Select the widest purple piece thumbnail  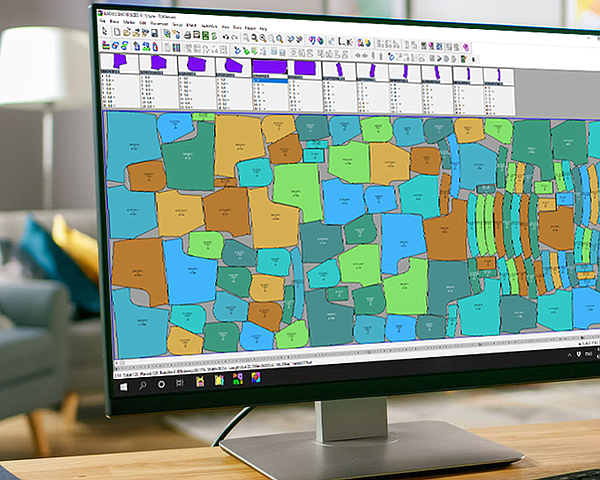click(x=268, y=66)
